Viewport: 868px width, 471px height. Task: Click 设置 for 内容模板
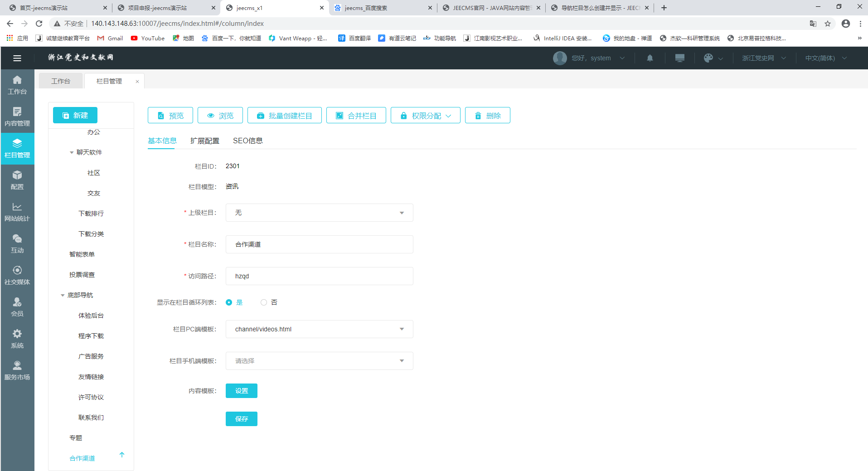(242, 391)
